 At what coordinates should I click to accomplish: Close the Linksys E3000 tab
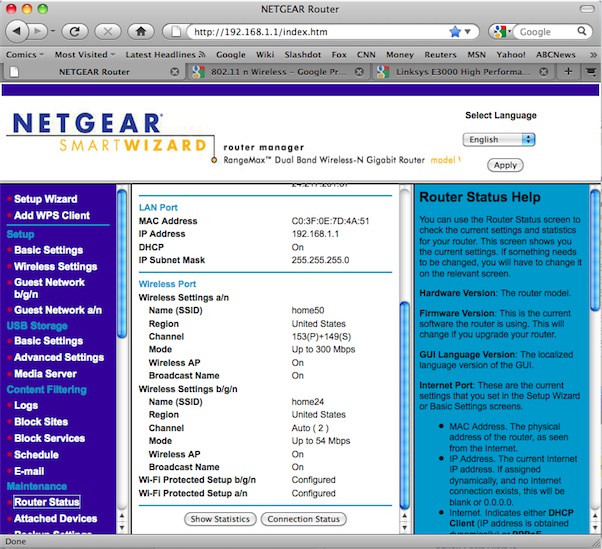pos(543,72)
